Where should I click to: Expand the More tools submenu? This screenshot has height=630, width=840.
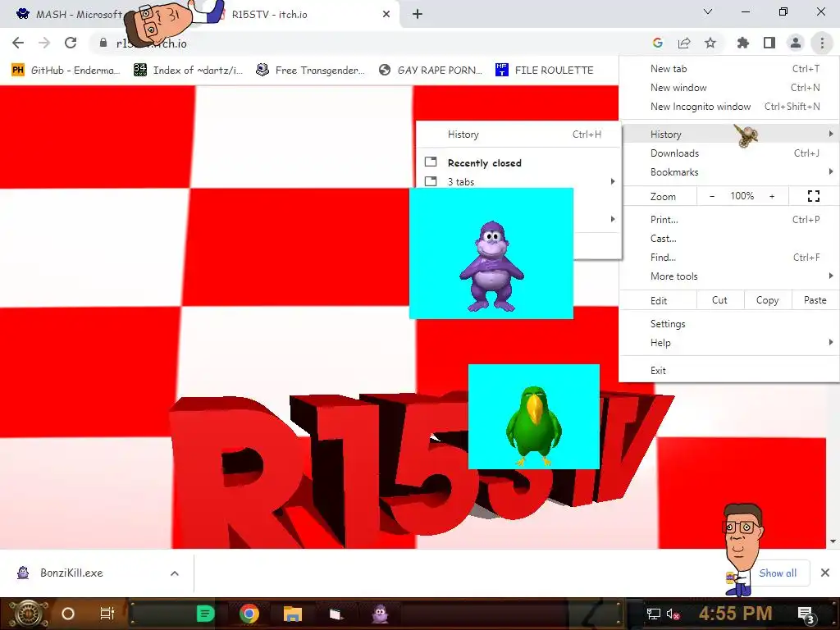(x=729, y=276)
